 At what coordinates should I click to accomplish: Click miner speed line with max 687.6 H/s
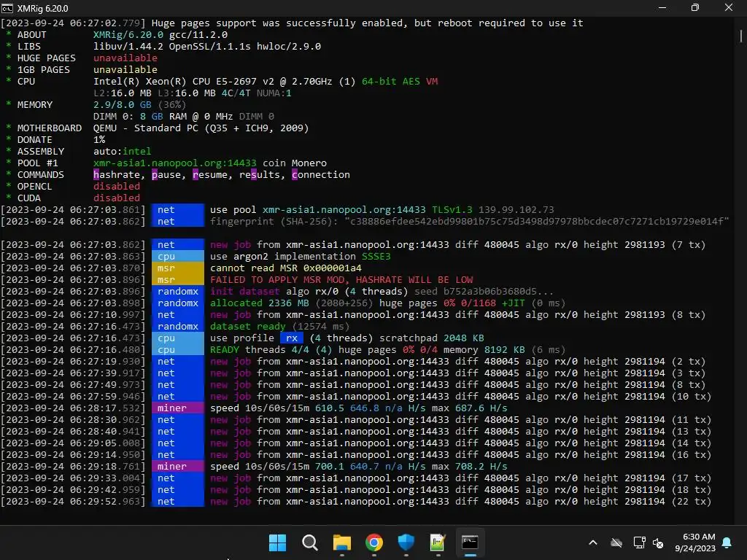[359, 408]
